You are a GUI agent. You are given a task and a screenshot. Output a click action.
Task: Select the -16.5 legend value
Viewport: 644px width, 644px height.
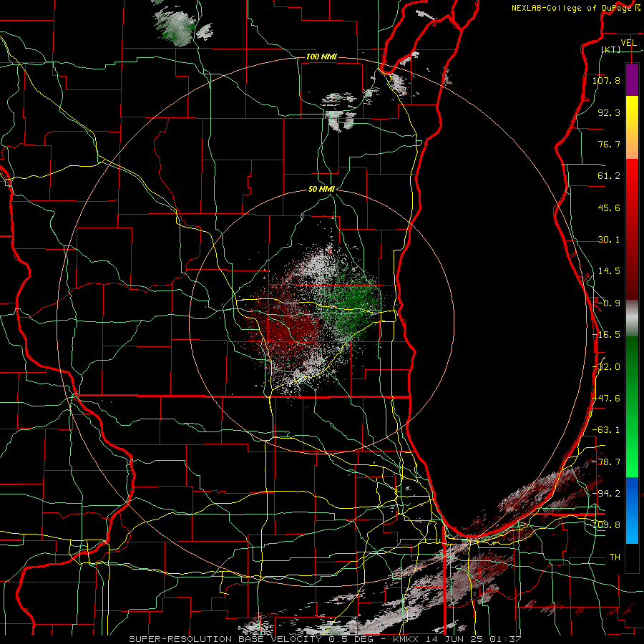point(606,335)
